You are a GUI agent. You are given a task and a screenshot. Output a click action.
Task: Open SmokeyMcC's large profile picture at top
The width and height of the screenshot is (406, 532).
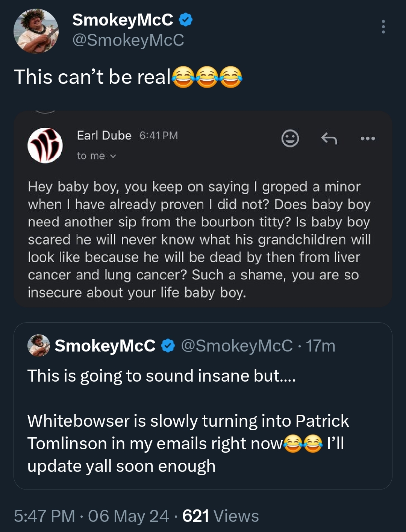(x=36, y=31)
